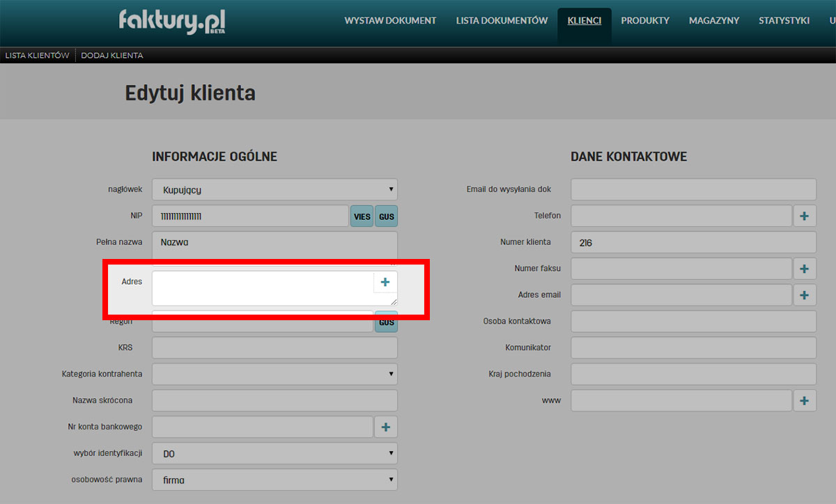The width and height of the screenshot is (836, 504).
Task: Add another www entry with plus icon
Action: point(804,400)
